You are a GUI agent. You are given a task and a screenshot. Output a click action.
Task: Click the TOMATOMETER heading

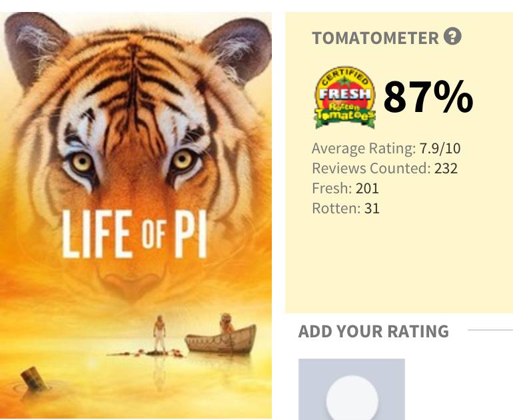click(x=376, y=38)
